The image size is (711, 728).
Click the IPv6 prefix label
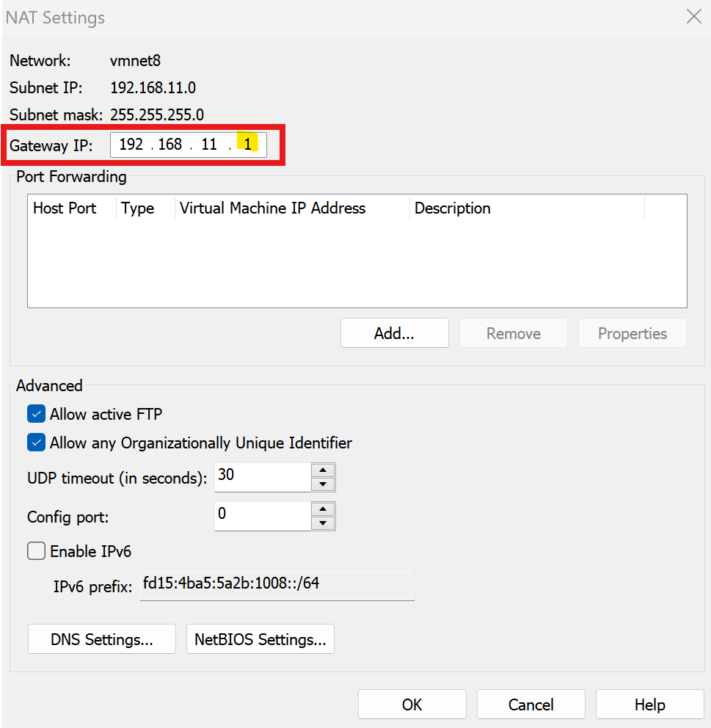click(93, 586)
